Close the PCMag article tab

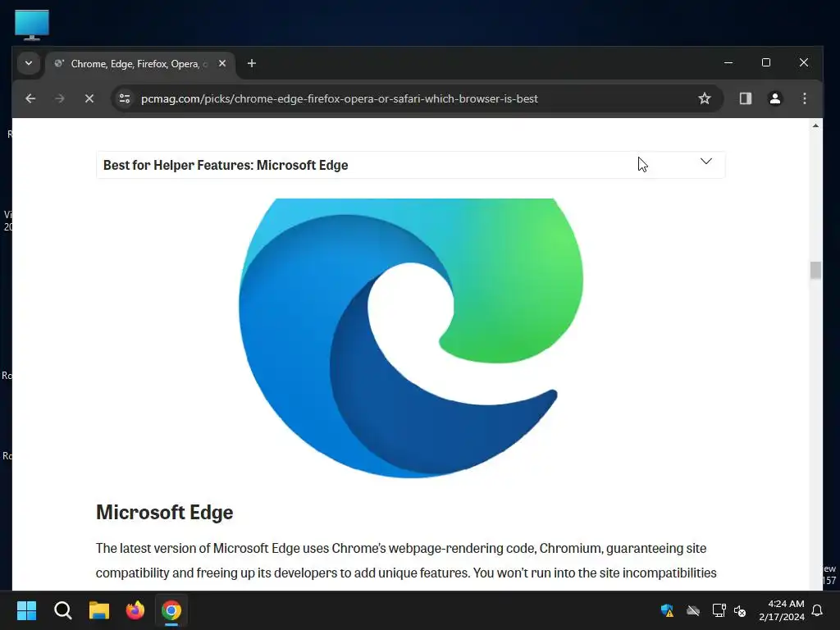[222, 63]
